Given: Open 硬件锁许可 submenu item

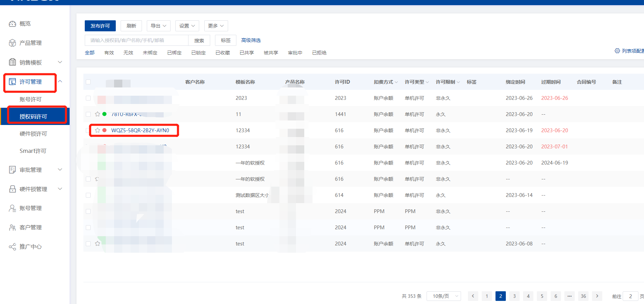Looking at the screenshot, I should tap(33, 134).
